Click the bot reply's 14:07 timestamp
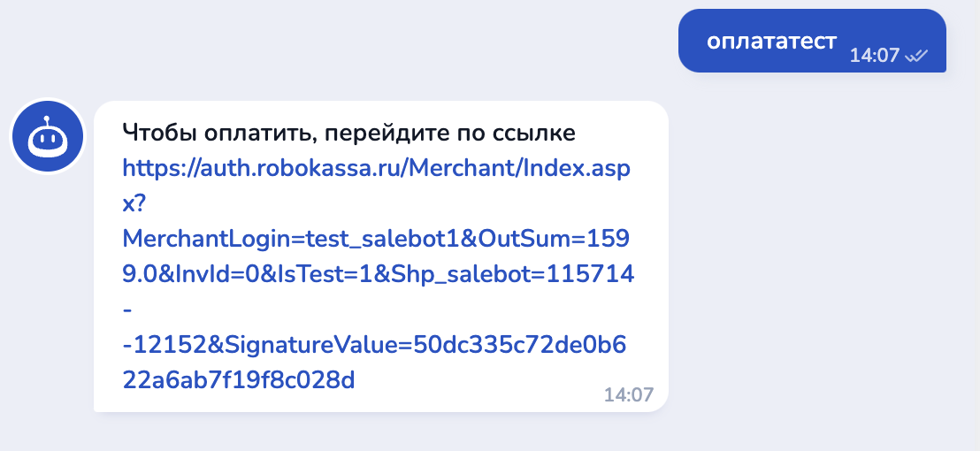The width and height of the screenshot is (980, 451). pos(628,394)
